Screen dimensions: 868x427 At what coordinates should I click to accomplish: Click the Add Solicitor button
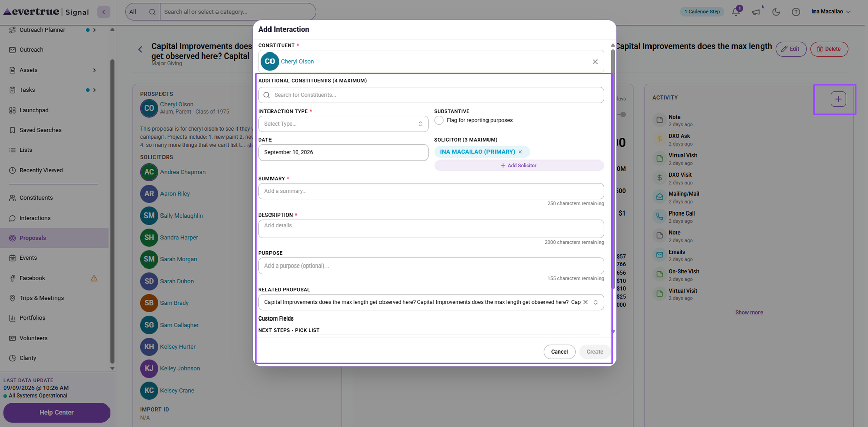click(518, 166)
